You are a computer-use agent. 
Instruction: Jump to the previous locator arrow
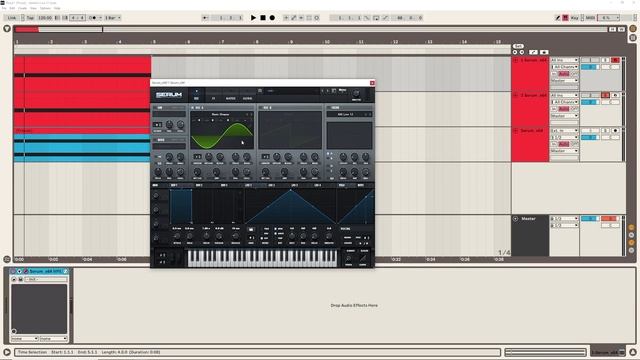click(x=515, y=52)
